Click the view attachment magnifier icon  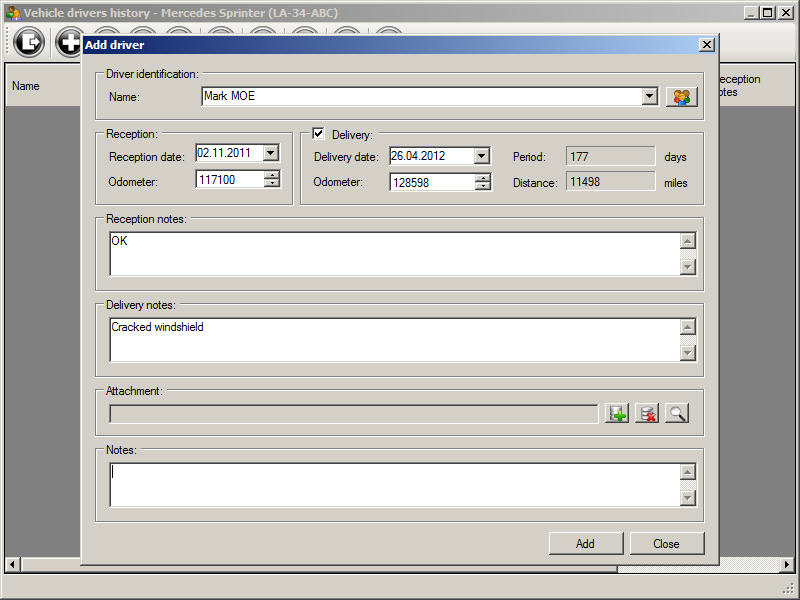(x=677, y=413)
